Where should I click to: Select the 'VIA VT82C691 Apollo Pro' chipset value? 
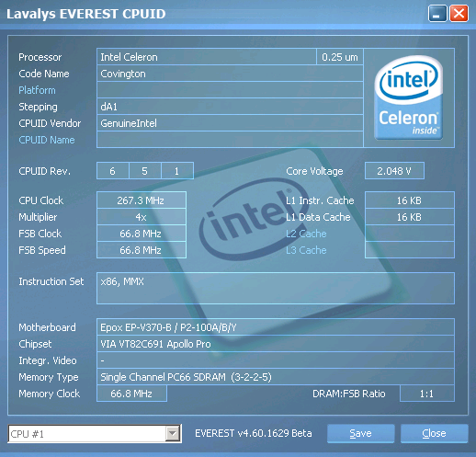[x=276, y=344]
